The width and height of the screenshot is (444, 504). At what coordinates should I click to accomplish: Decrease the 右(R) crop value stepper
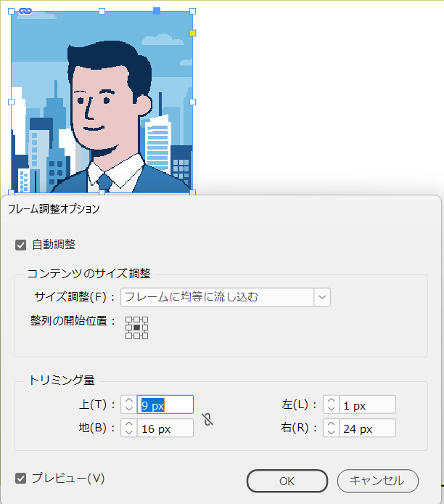(x=331, y=433)
